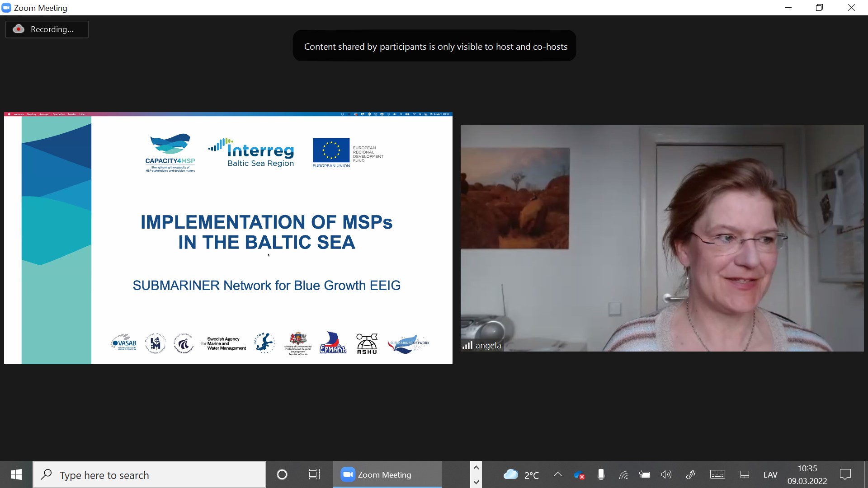The width and height of the screenshot is (868, 488).
Task: Click the signal strength icon beside angela
Action: (467, 346)
